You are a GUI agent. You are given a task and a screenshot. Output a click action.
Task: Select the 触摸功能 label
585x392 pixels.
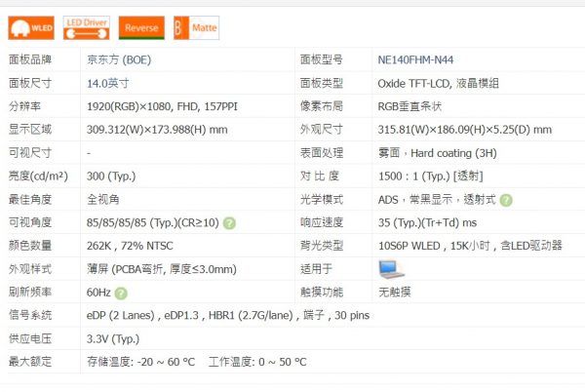click(x=321, y=292)
